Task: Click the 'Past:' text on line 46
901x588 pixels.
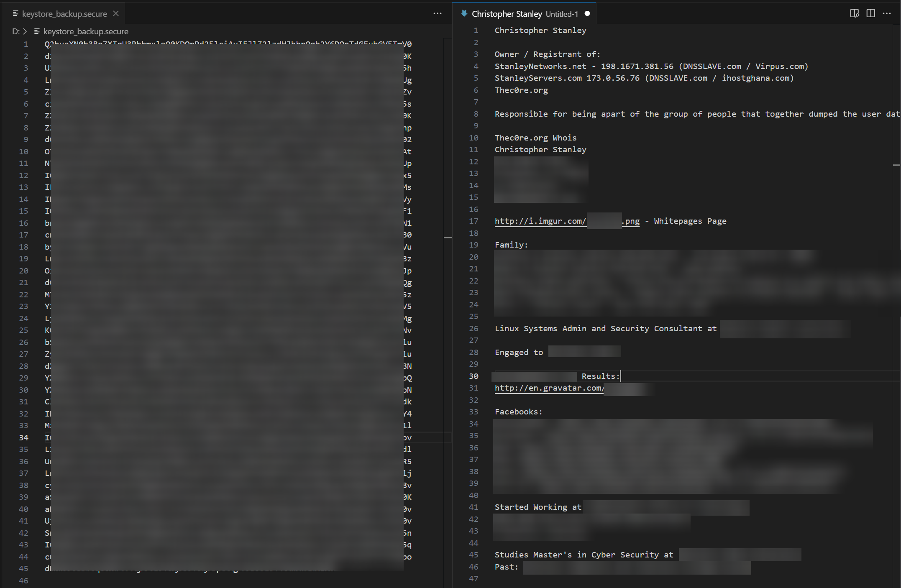Action: point(507,567)
